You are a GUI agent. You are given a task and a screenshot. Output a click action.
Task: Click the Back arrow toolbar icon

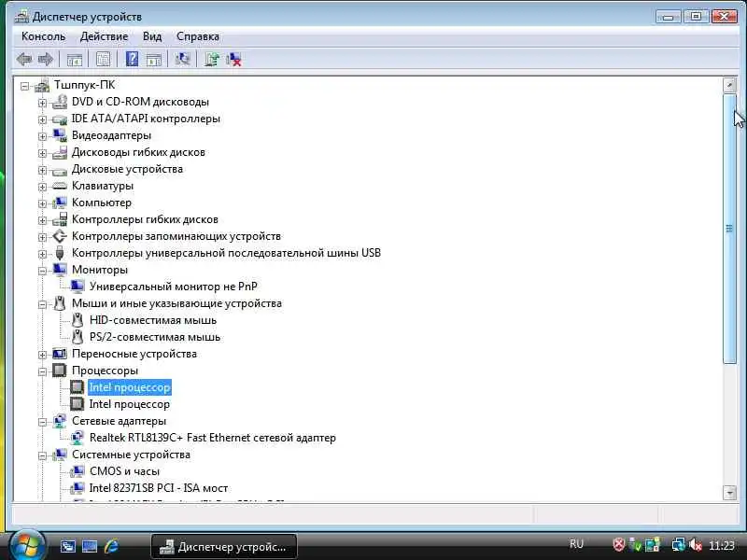click(x=24, y=60)
